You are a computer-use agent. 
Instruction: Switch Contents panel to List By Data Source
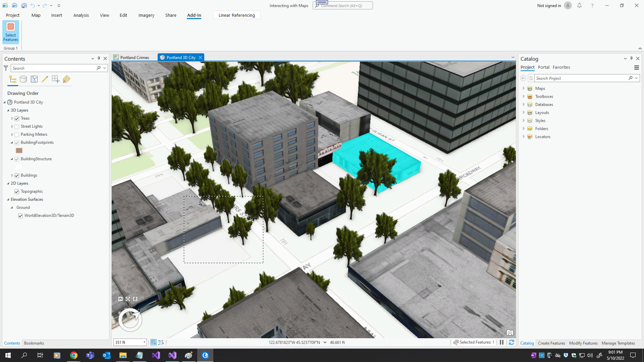pos(23,79)
